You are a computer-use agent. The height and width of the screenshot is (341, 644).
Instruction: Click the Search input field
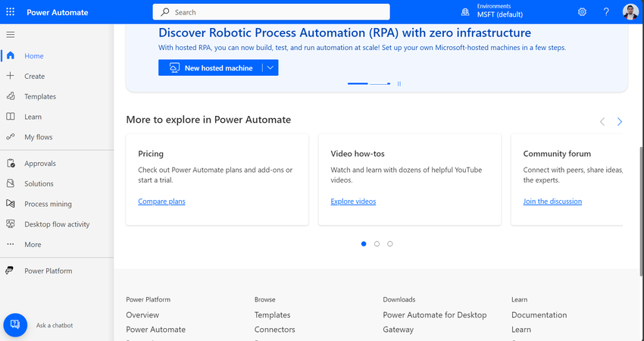(x=271, y=12)
